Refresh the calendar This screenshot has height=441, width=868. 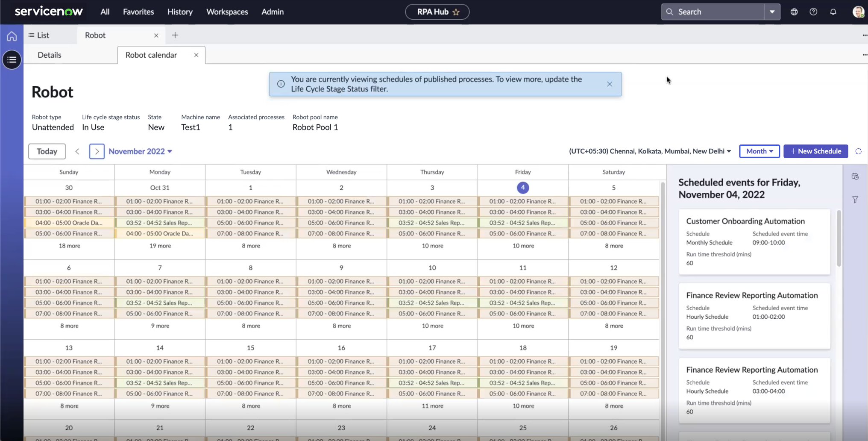[x=858, y=151]
